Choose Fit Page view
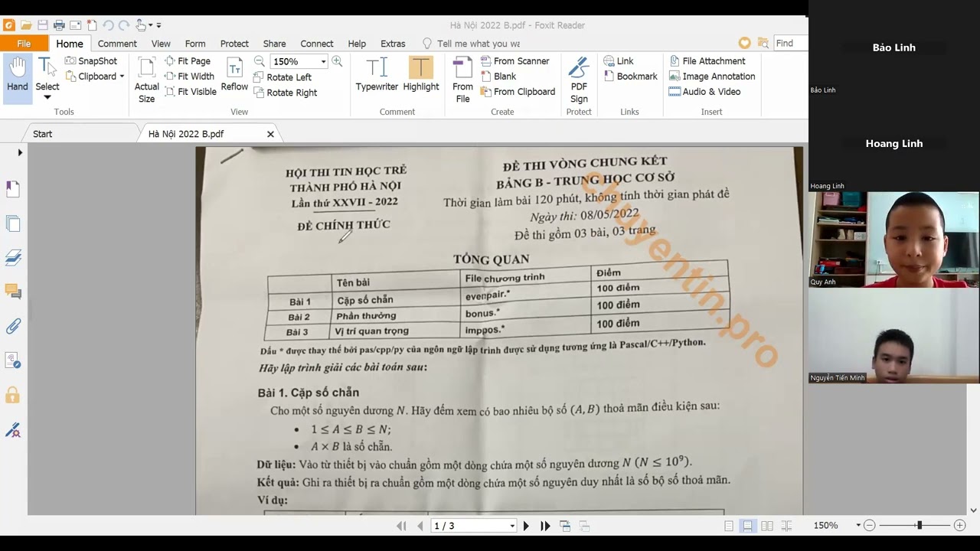 pyautogui.click(x=188, y=61)
